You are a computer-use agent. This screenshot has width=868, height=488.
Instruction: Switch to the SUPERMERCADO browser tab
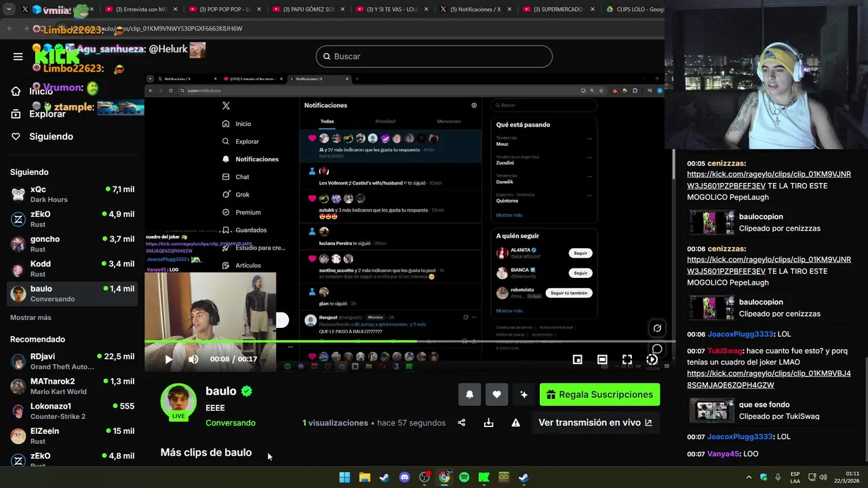point(559,9)
